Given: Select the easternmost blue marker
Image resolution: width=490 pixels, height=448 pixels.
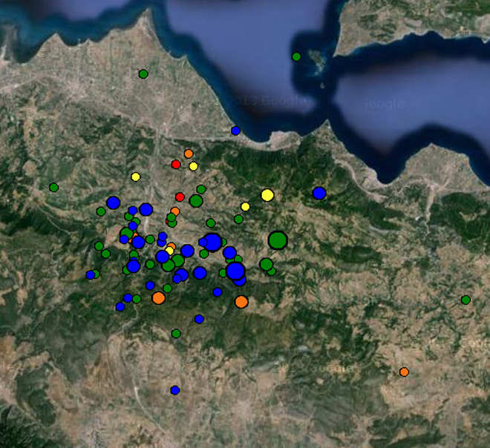Looking at the screenshot, I should 319,193.
